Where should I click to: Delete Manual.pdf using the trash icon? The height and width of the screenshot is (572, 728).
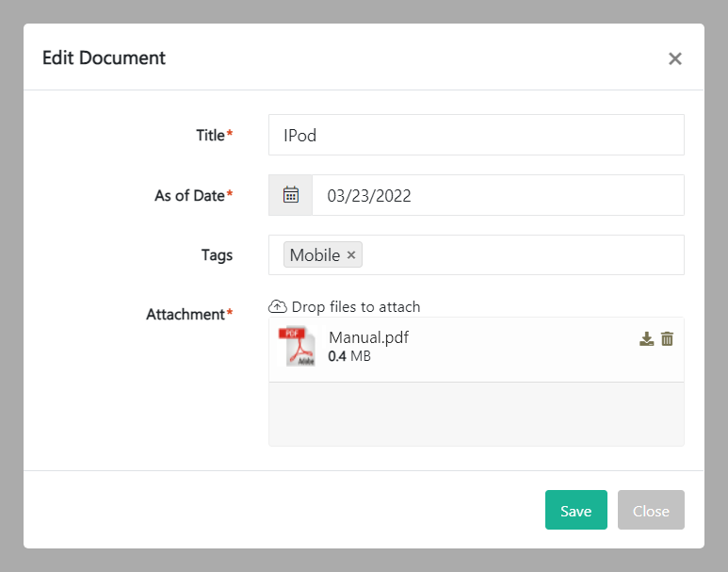point(667,339)
